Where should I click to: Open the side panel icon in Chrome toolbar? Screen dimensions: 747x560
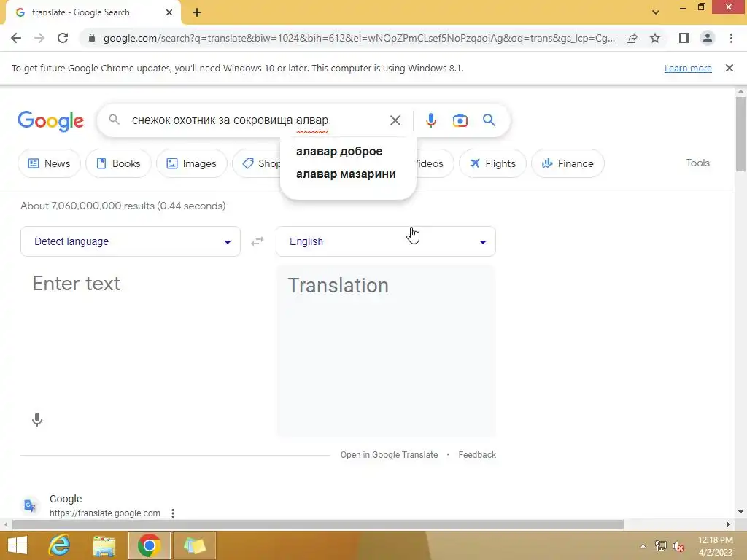point(684,38)
